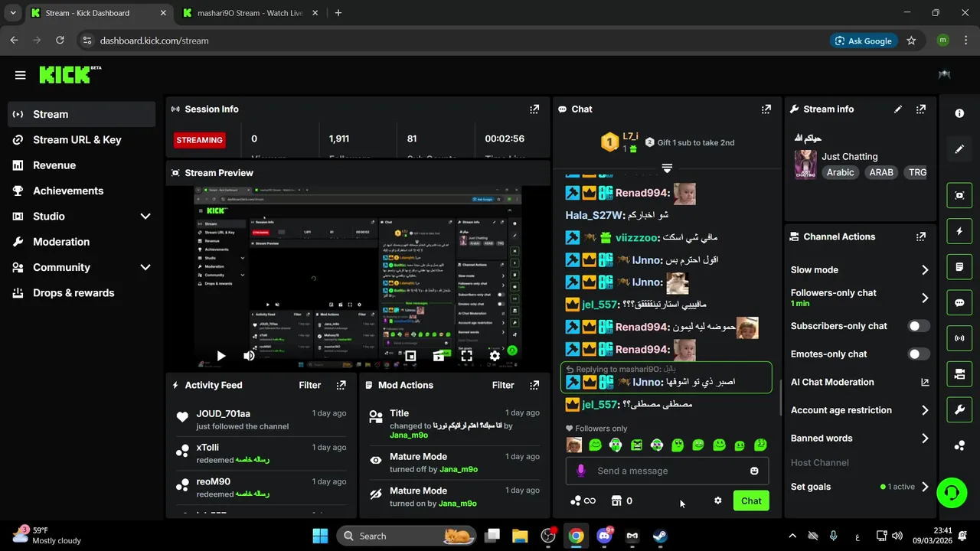Open Windows Start menu
980x551 pixels.
[x=320, y=536]
